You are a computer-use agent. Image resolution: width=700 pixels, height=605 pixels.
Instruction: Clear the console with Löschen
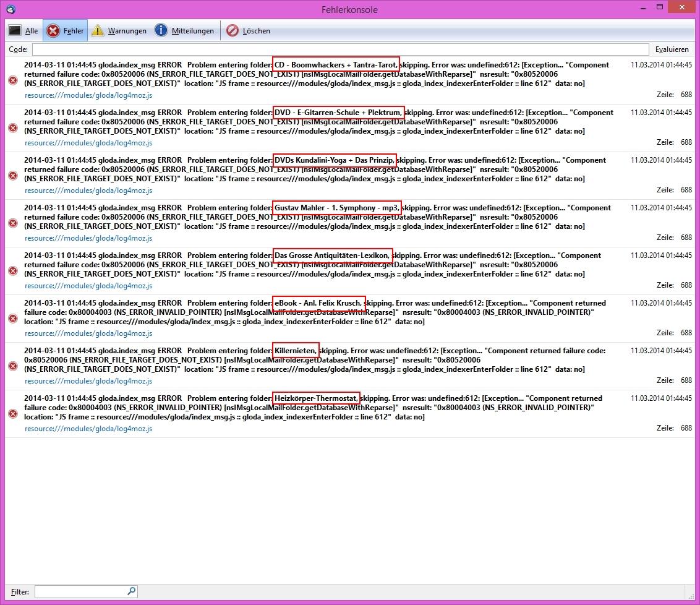[x=248, y=30]
